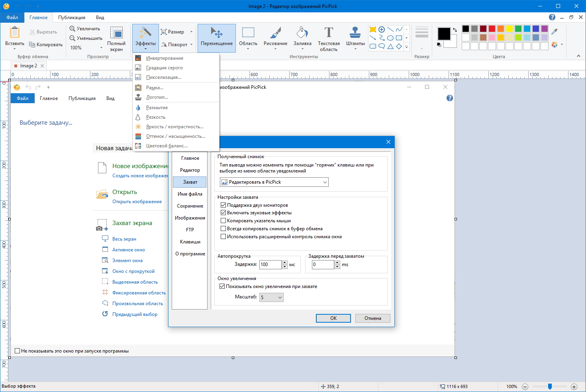Click the Paste (Вставить) clipboard icon
The width and height of the screenshot is (586, 392).
(x=15, y=33)
